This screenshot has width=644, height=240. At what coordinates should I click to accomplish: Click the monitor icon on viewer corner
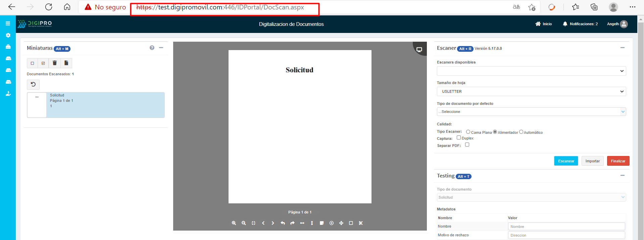[x=419, y=49]
